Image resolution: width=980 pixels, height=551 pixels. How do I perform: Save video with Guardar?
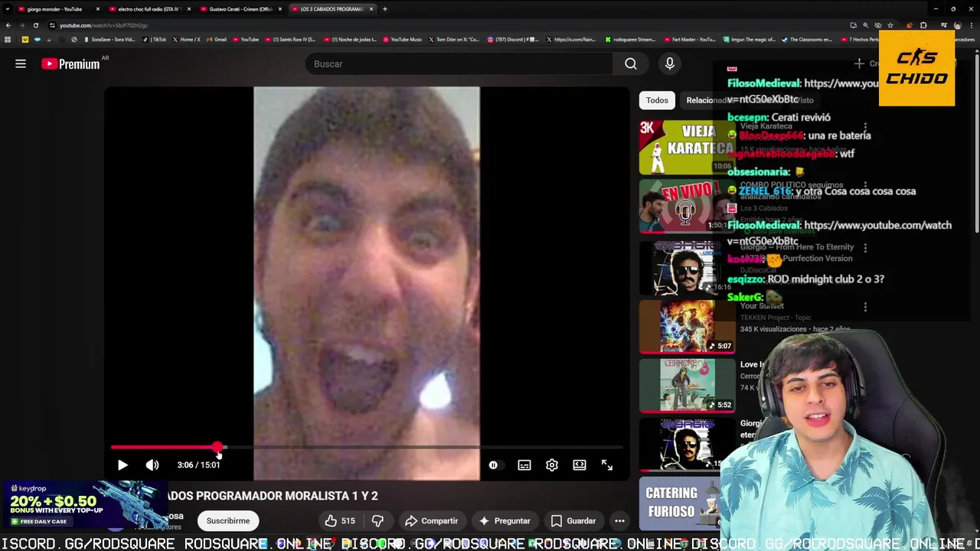(573, 520)
